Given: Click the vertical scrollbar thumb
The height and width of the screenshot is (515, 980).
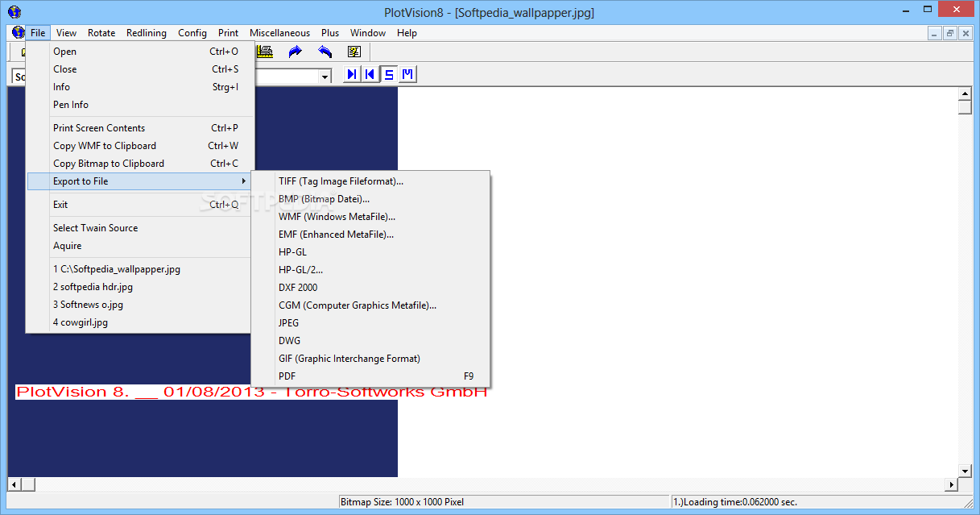Looking at the screenshot, I should click(965, 108).
